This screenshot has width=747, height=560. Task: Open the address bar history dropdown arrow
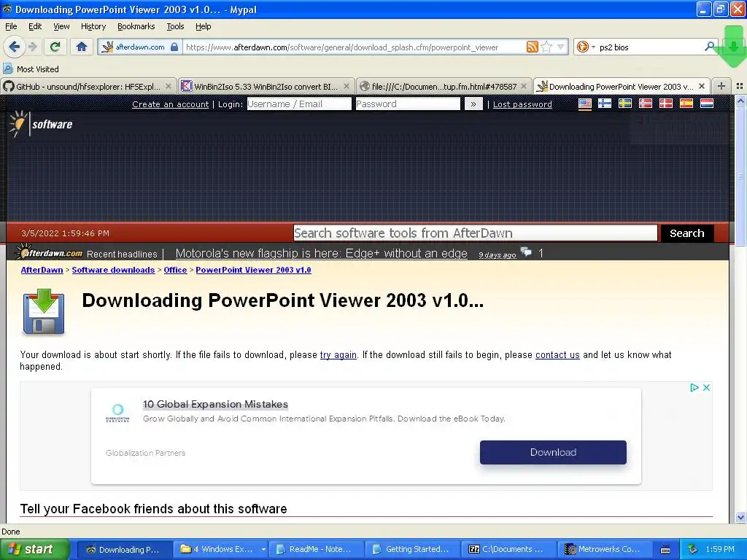561,47
